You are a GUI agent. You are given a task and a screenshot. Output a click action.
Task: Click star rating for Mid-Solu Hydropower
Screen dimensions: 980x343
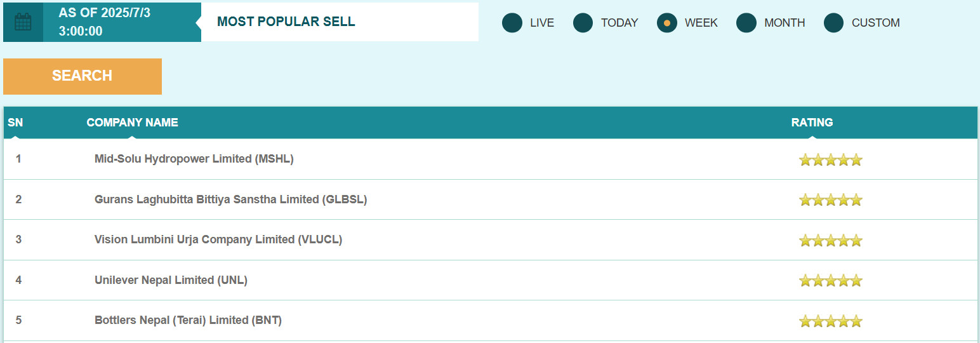(x=830, y=159)
